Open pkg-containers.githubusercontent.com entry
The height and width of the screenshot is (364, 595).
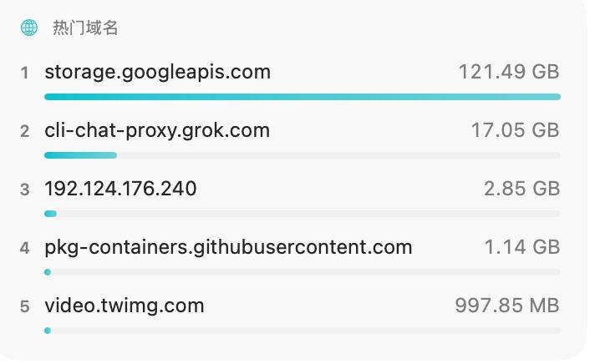pyautogui.click(x=228, y=247)
